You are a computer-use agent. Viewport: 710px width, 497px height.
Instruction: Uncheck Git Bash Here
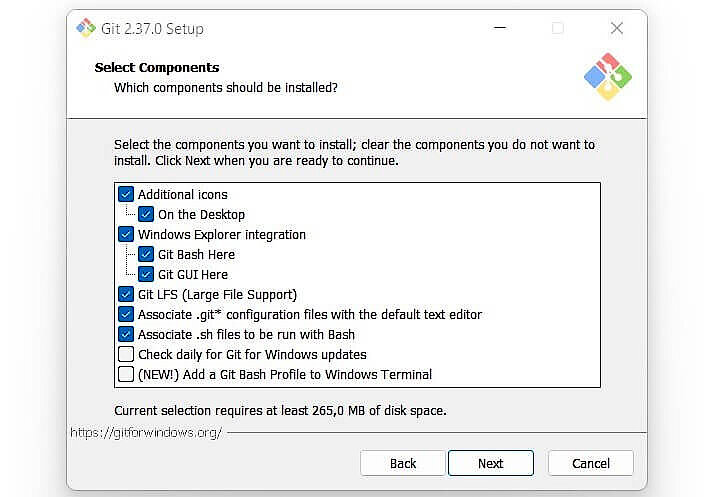tap(146, 254)
